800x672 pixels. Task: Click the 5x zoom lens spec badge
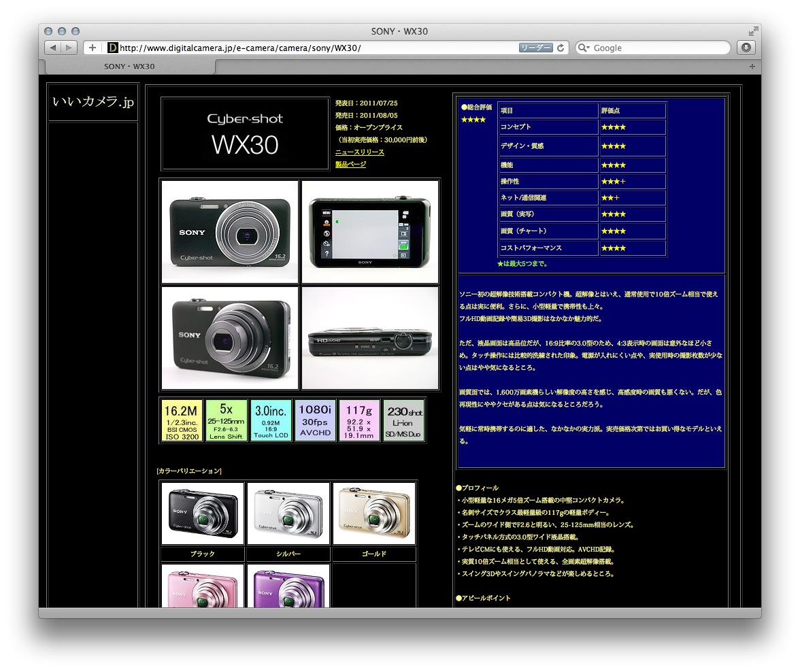pos(226,421)
